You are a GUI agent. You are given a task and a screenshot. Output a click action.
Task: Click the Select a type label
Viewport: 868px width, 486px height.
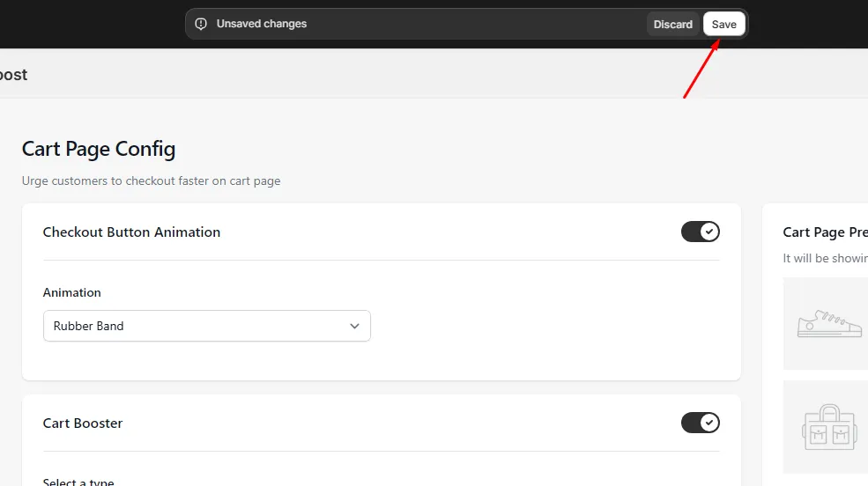click(x=78, y=482)
